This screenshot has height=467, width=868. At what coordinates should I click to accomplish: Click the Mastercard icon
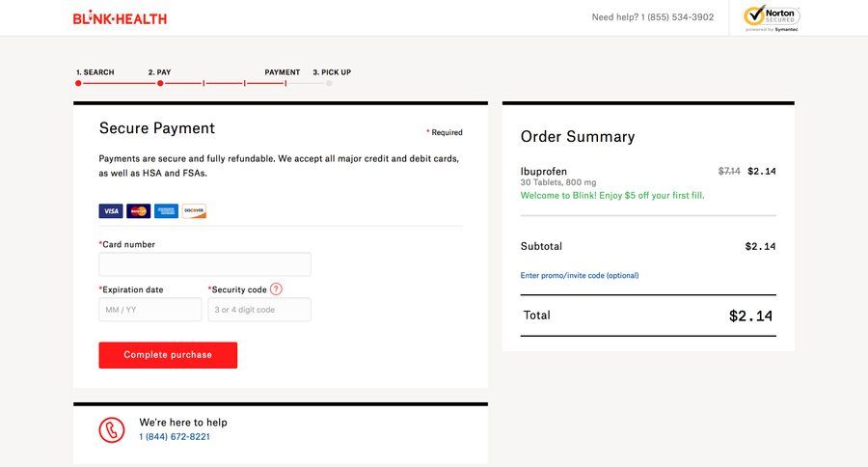coord(138,211)
